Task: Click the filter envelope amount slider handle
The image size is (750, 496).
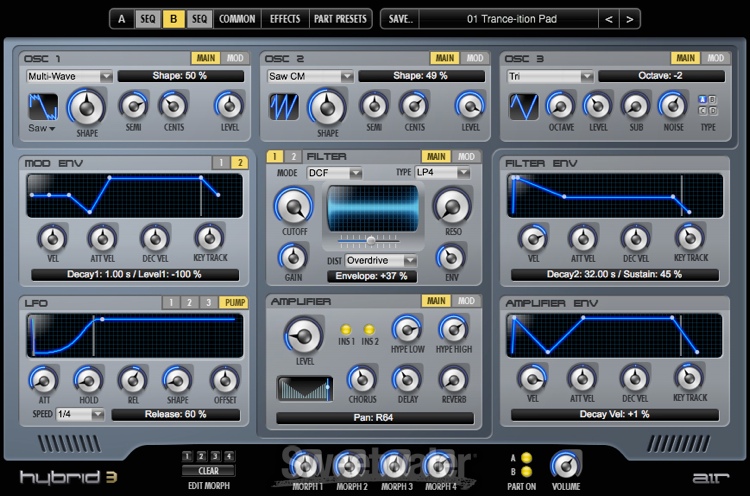Action: coord(371,240)
